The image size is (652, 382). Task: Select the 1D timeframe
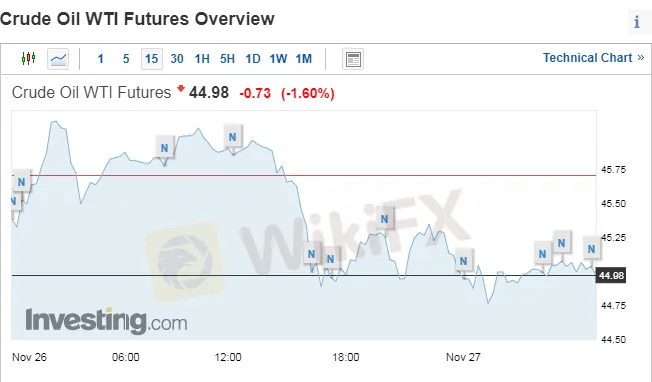(x=253, y=59)
